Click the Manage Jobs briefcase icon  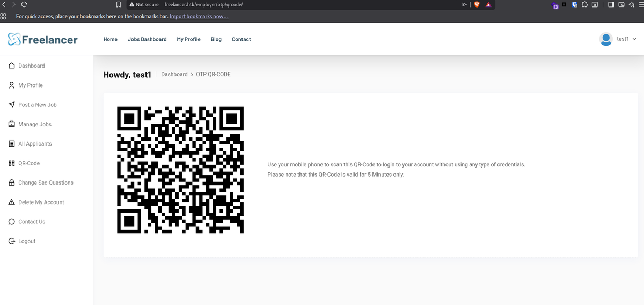coord(12,124)
